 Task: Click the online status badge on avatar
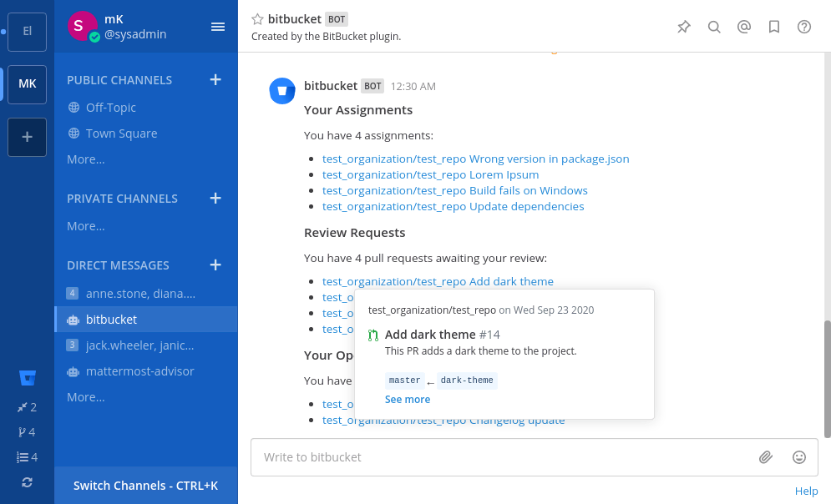tap(94, 38)
